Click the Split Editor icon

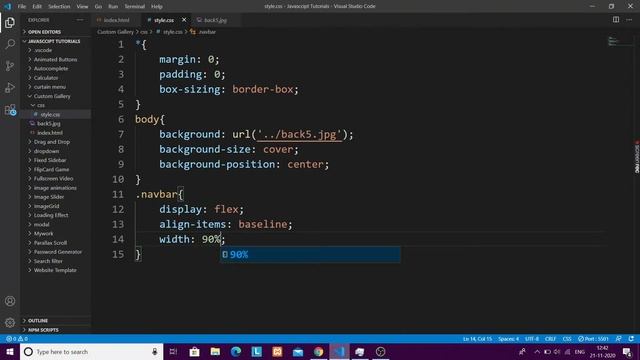coord(616,20)
